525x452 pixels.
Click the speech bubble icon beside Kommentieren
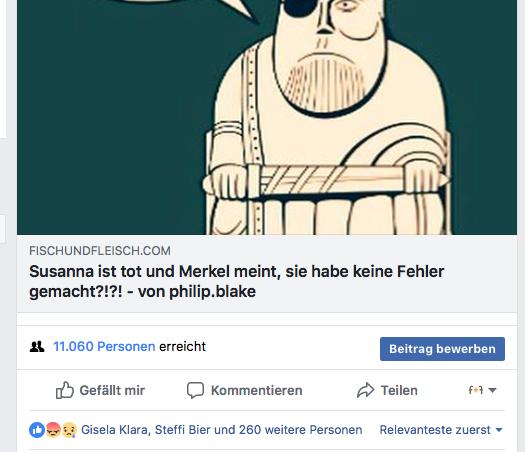195,390
